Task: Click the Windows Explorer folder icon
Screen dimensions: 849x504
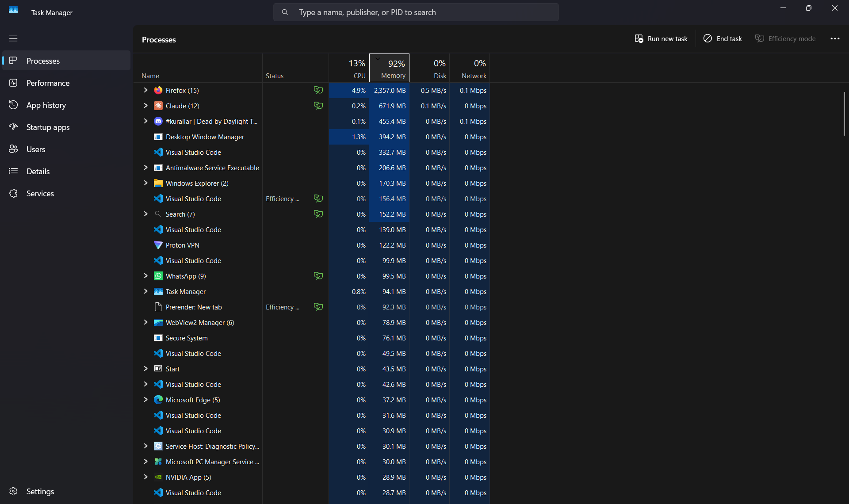Action: click(x=158, y=183)
